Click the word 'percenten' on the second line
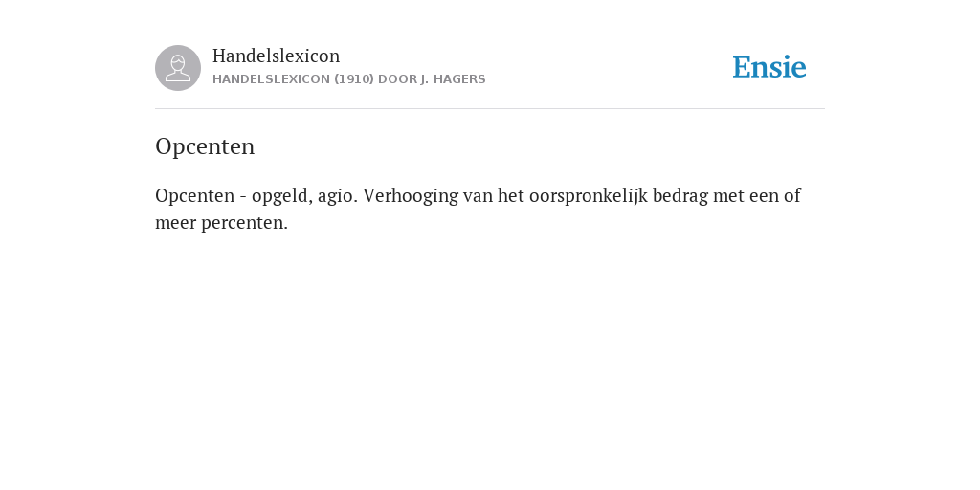The width and height of the screenshot is (980, 490). (x=244, y=223)
